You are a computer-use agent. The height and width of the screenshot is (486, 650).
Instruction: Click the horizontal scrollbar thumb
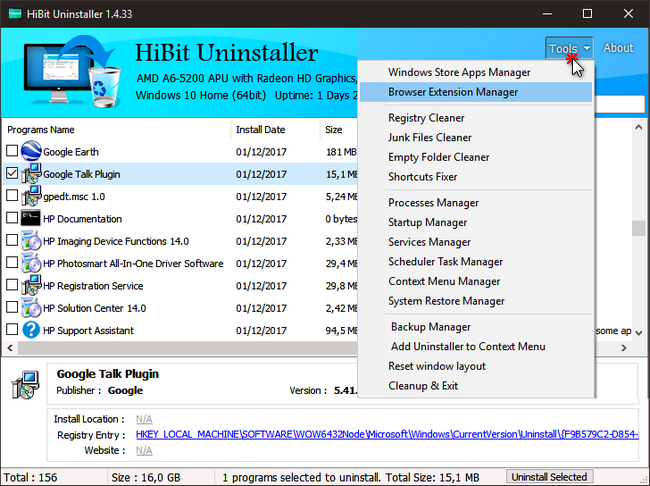click(187, 348)
